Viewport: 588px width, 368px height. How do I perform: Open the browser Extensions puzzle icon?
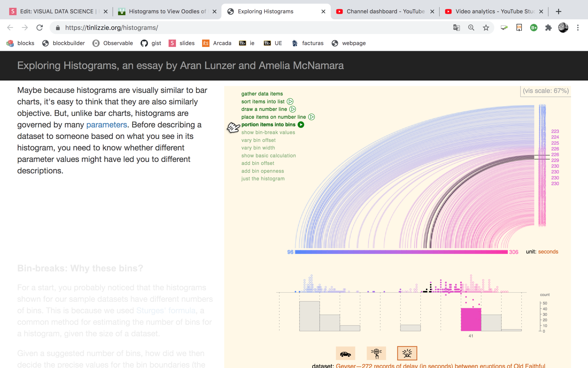pos(548,28)
